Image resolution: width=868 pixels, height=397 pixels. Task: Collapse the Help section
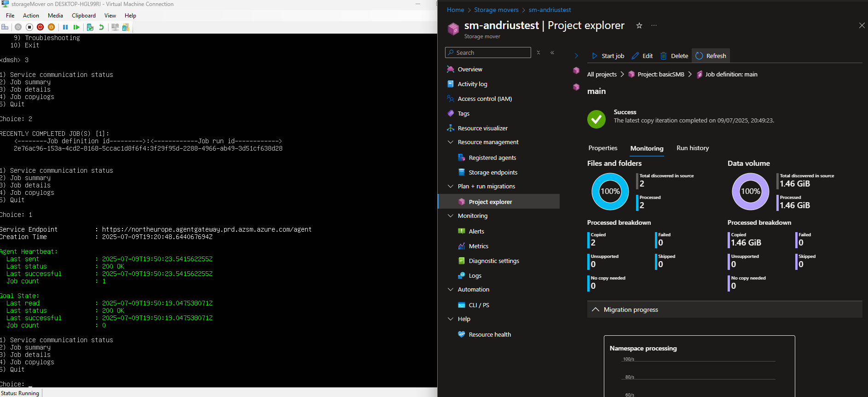[x=451, y=319]
